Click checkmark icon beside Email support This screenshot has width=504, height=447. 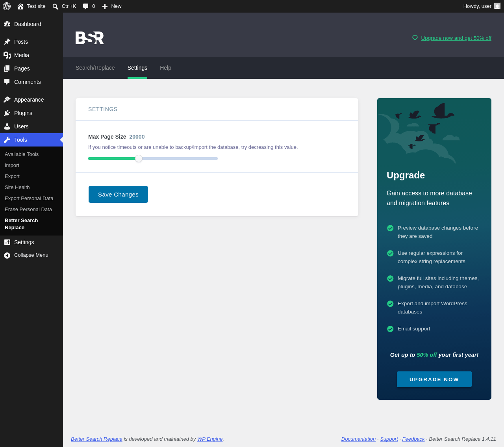tap(390, 329)
